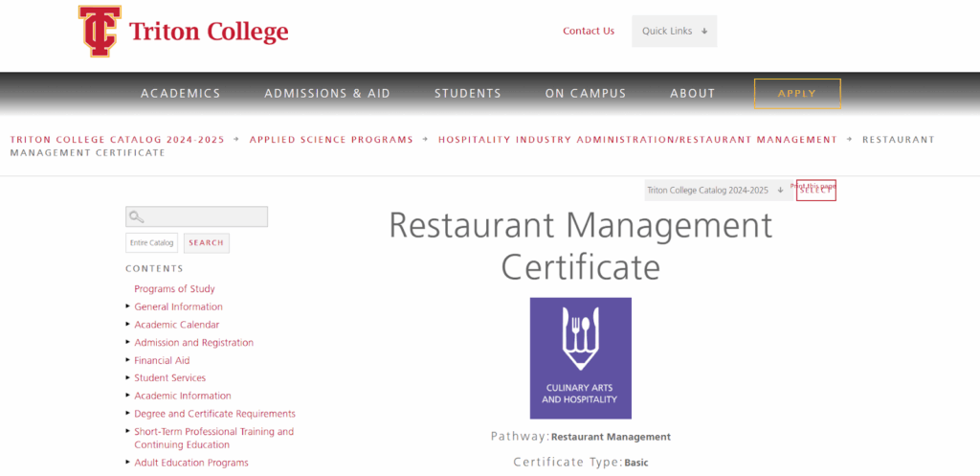Go to Triton College Catalog 2024-2025 breadcrumb
The width and height of the screenshot is (980, 476).
(117, 140)
